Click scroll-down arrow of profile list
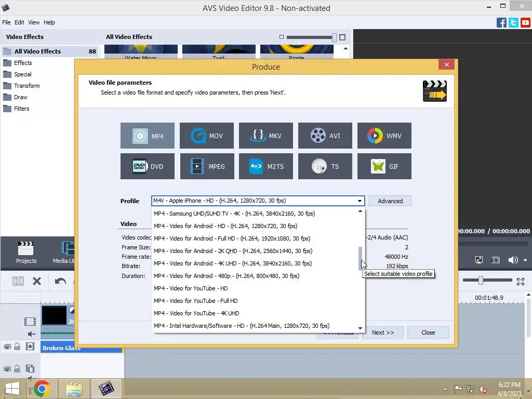The width and height of the screenshot is (532, 399). click(x=361, y=328)
